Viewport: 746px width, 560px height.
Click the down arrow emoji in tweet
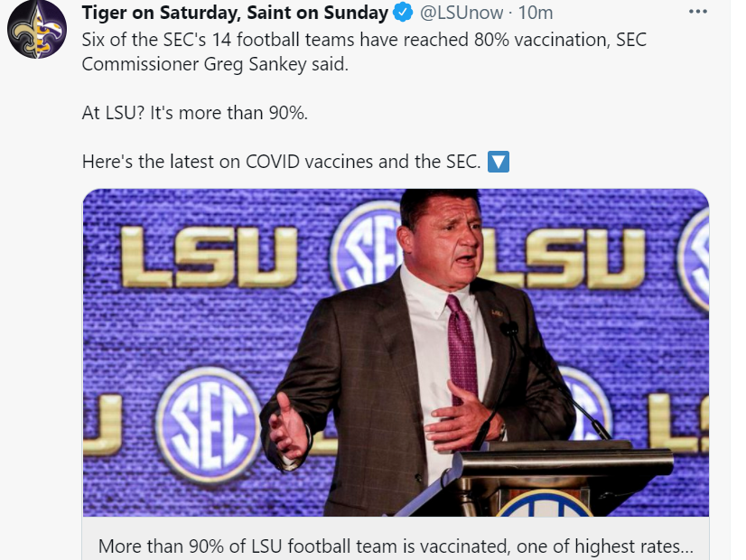click(x=499, y=163)
